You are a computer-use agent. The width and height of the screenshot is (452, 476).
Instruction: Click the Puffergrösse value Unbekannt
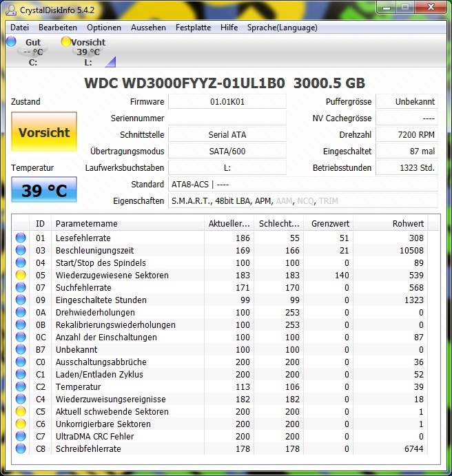[x=407, y=102]
